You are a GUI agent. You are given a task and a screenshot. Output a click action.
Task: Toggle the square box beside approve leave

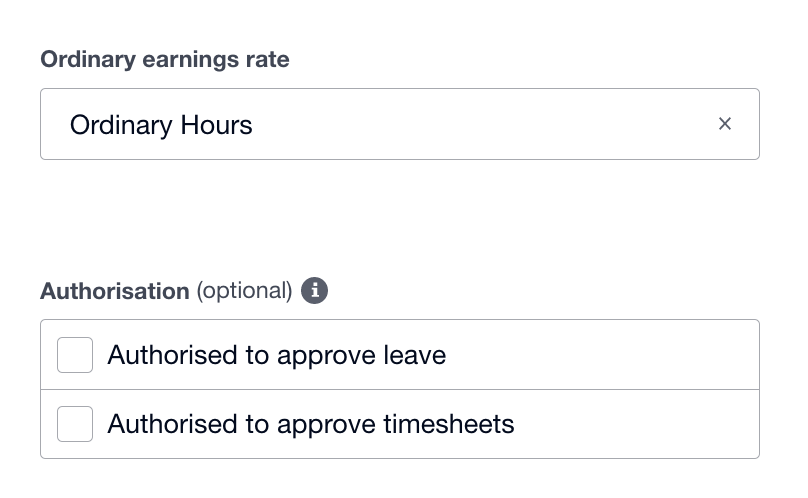tap(75, 355)
